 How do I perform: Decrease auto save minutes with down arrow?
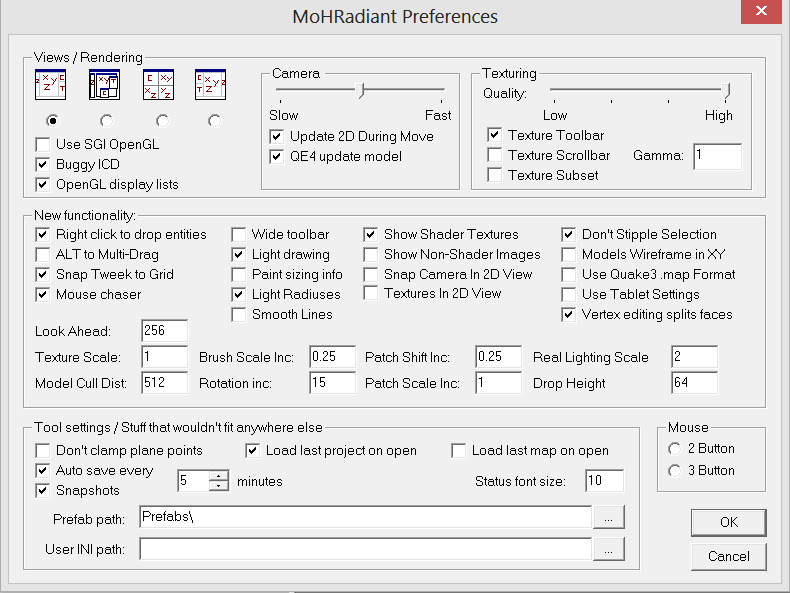[219, 486]
